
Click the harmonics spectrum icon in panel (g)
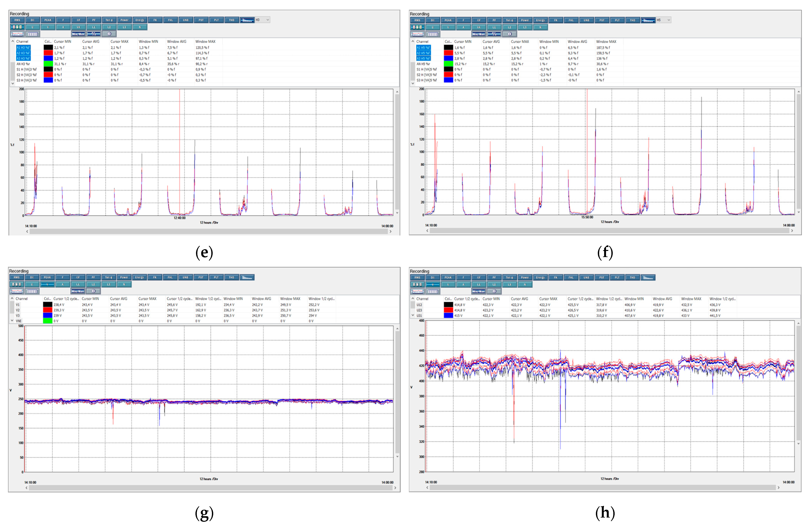pyautogui.click(x=247, y=278)
